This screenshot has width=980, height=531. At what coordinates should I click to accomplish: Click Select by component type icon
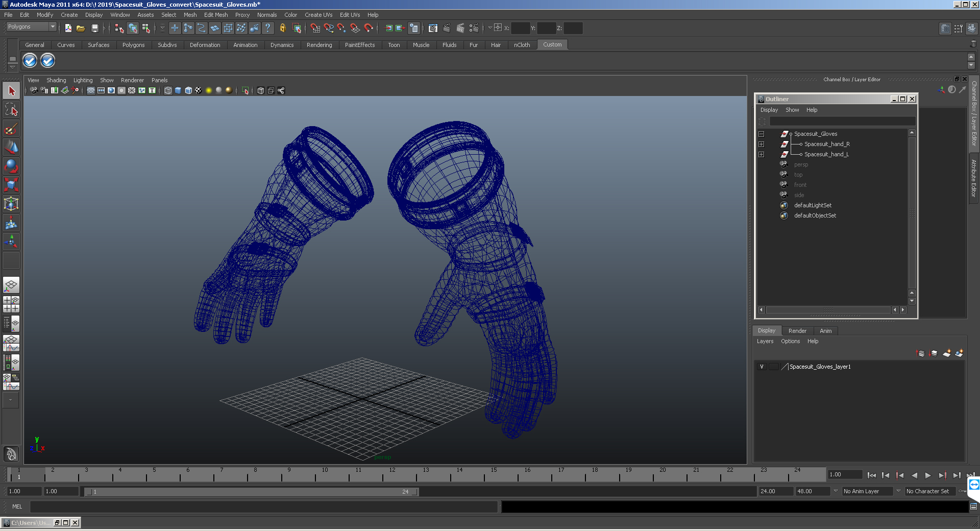point(146,28)
